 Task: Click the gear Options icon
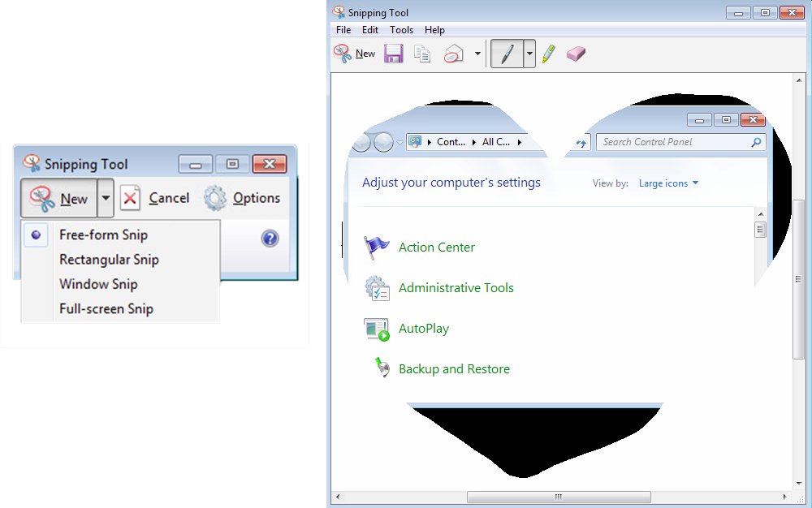(x=215, y=198)
